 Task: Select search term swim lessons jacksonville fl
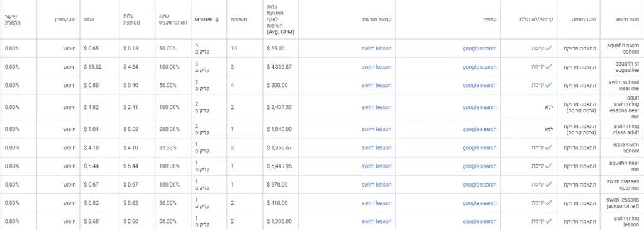click(623, 203)
